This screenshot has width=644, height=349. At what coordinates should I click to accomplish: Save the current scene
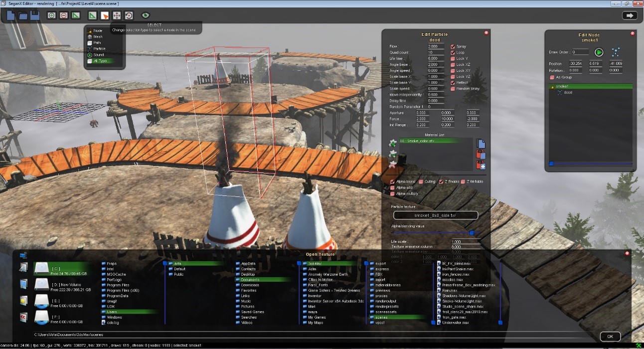pyautogui.click(x=34, y=15)
